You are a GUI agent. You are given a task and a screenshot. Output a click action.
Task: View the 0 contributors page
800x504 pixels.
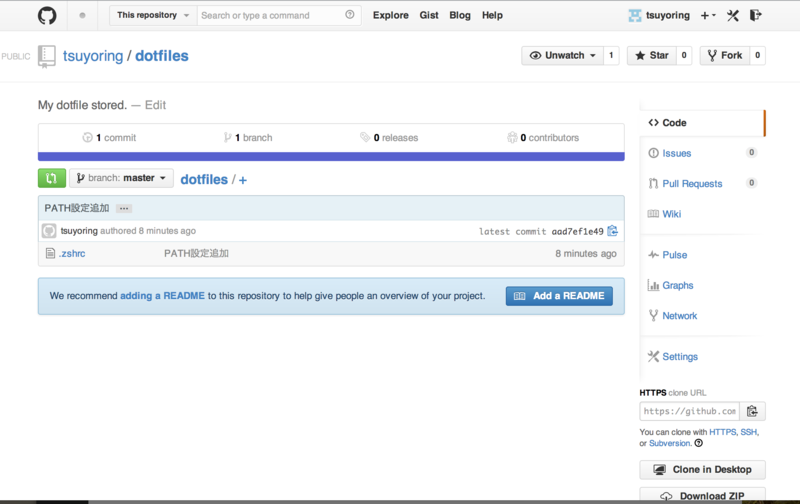coord(543,138)
